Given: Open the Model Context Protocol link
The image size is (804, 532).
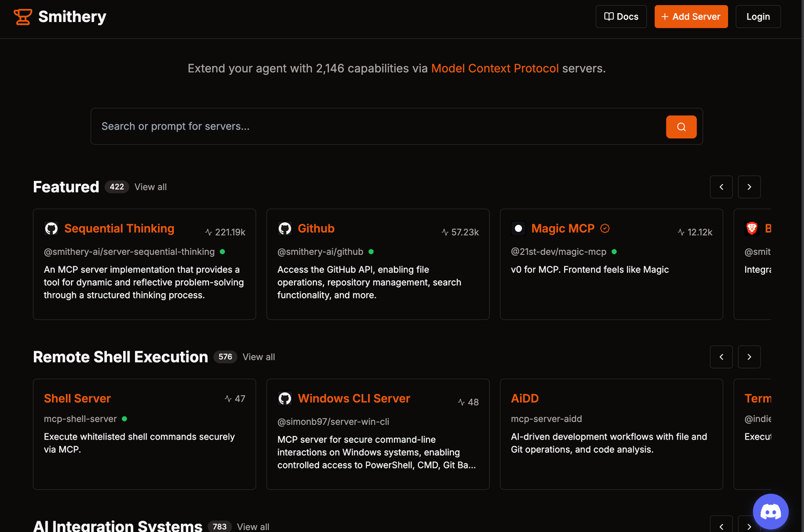Looking at the screenshot, I should (x=495, y=68).
